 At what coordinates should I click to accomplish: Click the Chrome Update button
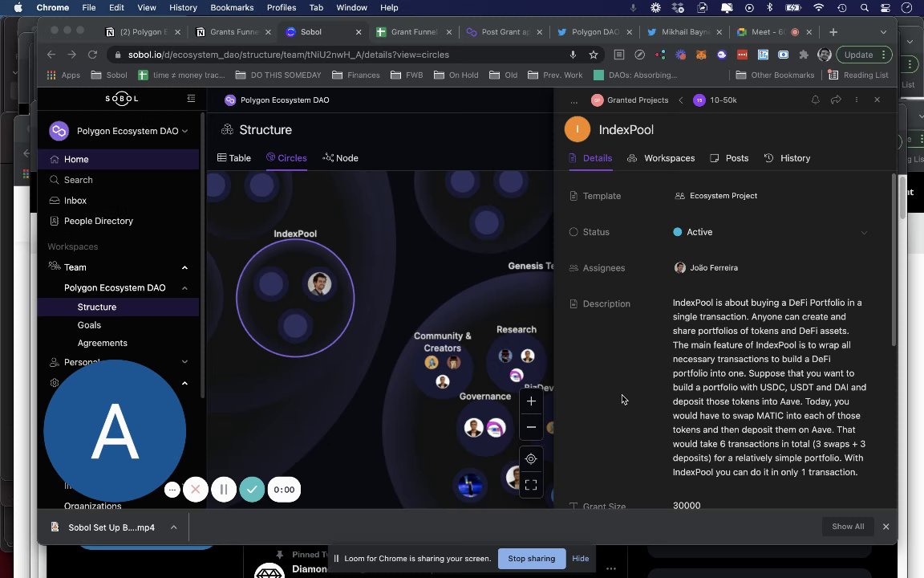(x=864, y=55)
